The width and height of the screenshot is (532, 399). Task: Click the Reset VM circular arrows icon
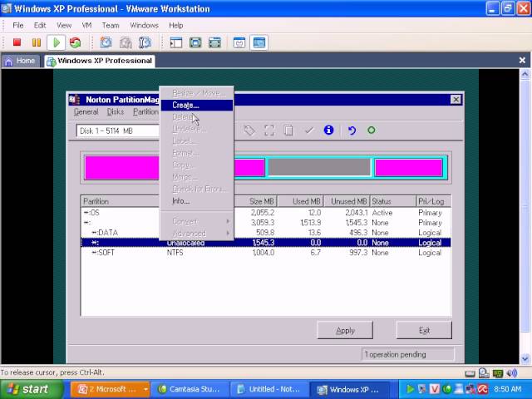[76, 42]
